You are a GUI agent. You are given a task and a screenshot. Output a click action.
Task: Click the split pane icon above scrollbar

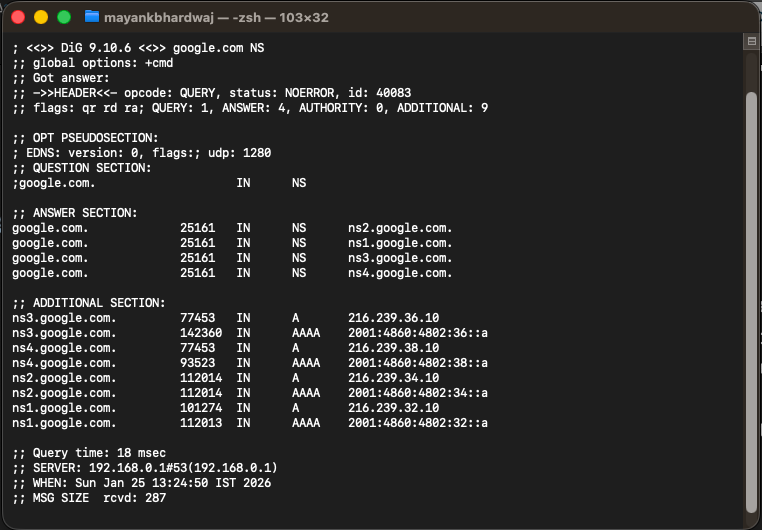pyautogui.click(x=751, y=41)
